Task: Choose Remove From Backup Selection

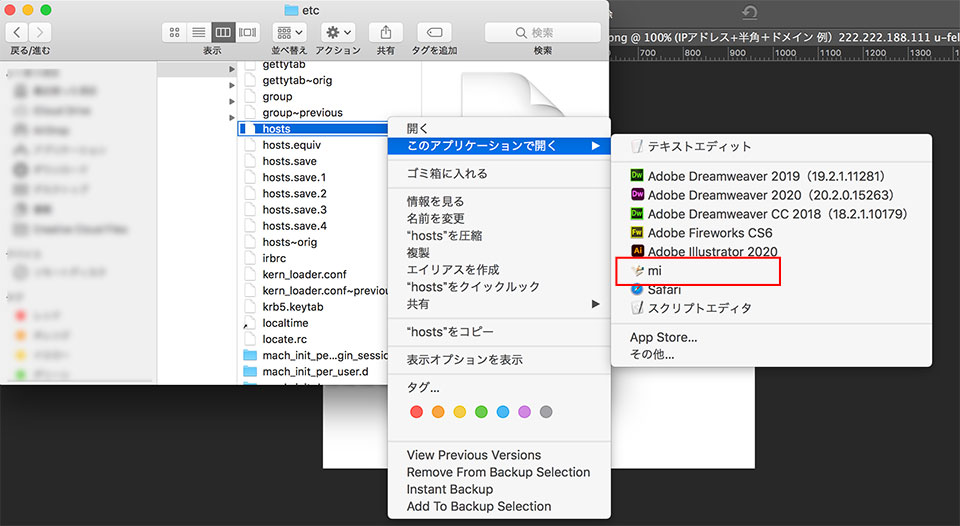Action: pyautogui.click(x=499, y=473)
